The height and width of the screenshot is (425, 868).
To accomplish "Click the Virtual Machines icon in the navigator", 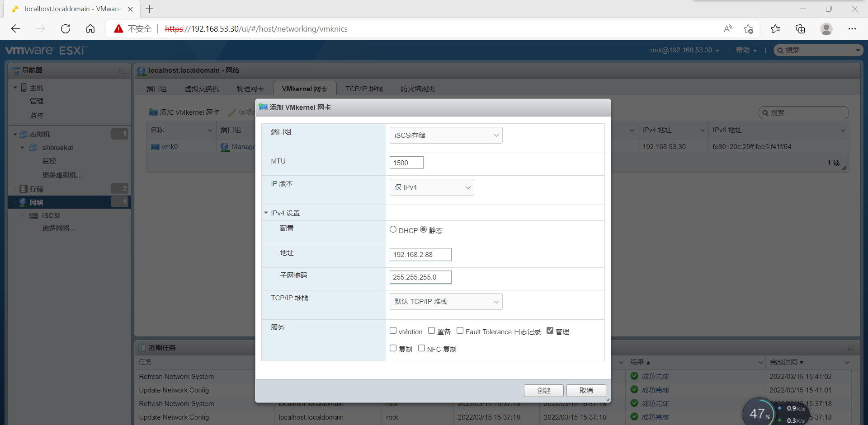I will [24, 134].
